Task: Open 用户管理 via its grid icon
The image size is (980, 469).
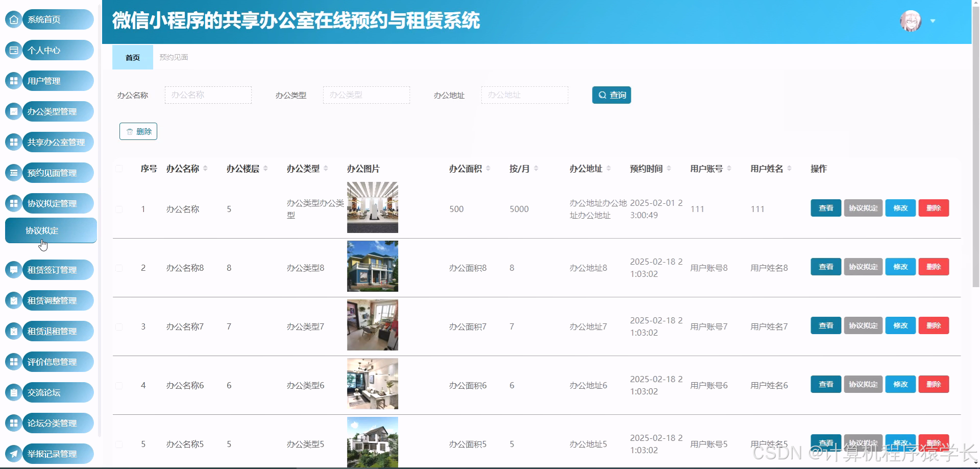Action: click(x=13, y=81)
